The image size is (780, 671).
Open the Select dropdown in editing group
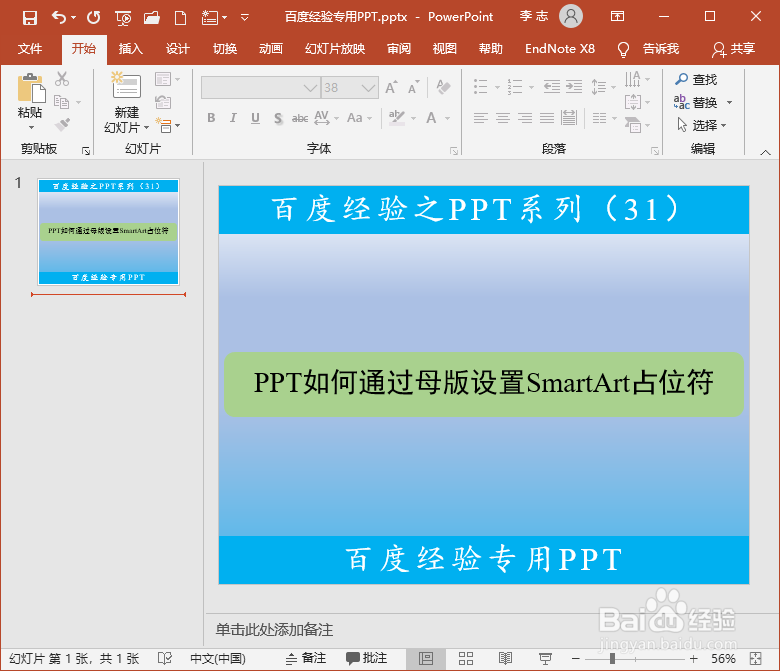[x=701, y=125]
